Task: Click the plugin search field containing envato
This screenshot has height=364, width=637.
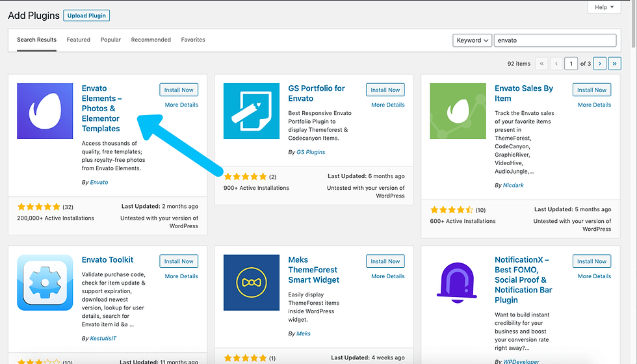Action: point(555,40)
